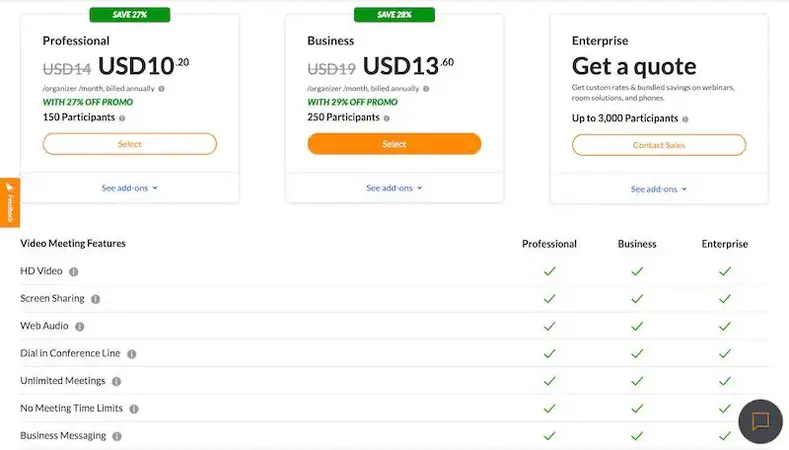Click info icon beside Up to 3,000 Participants

pyautogui.click(x=686, y=118)
